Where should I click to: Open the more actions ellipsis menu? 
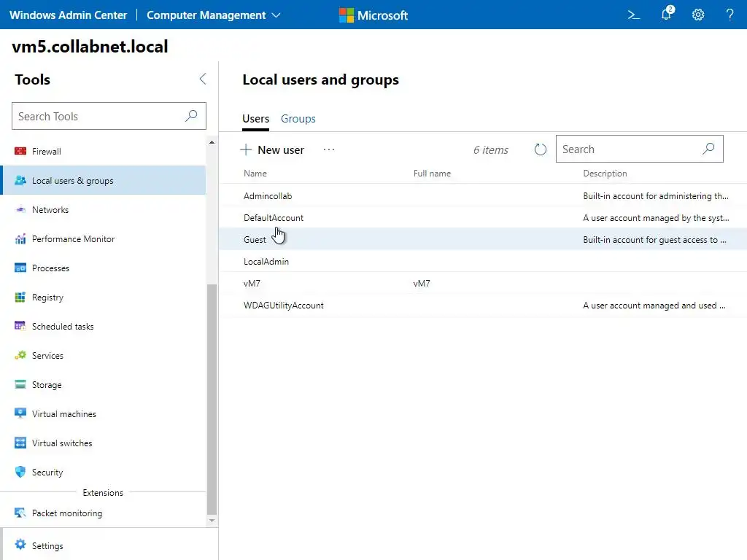click(329, 149)
